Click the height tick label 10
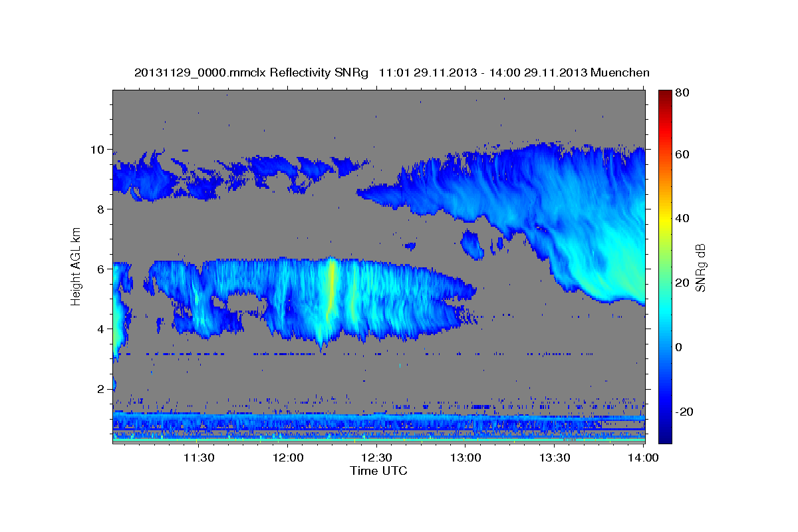The height and width of the screenshot is (532, 798). click(98, 149)
